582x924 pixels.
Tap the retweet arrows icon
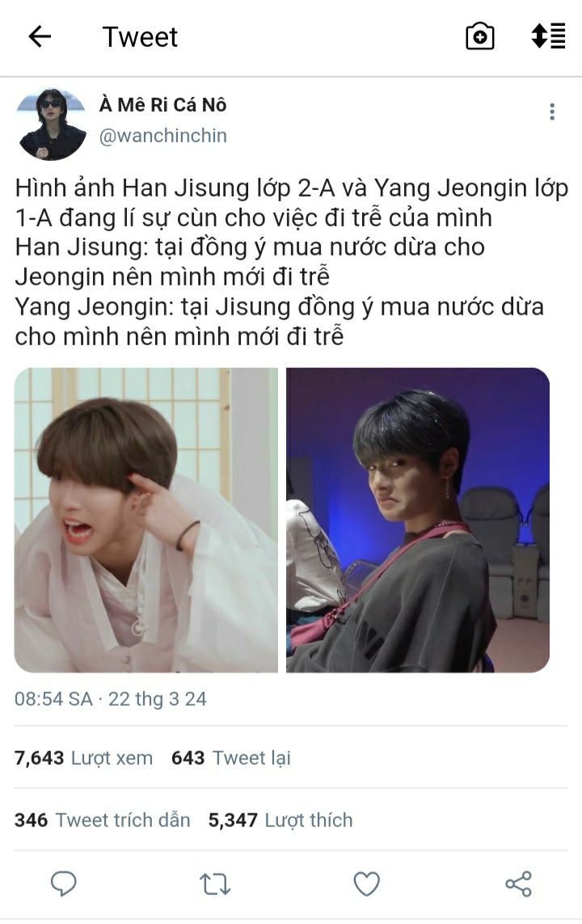click(215, 884)
